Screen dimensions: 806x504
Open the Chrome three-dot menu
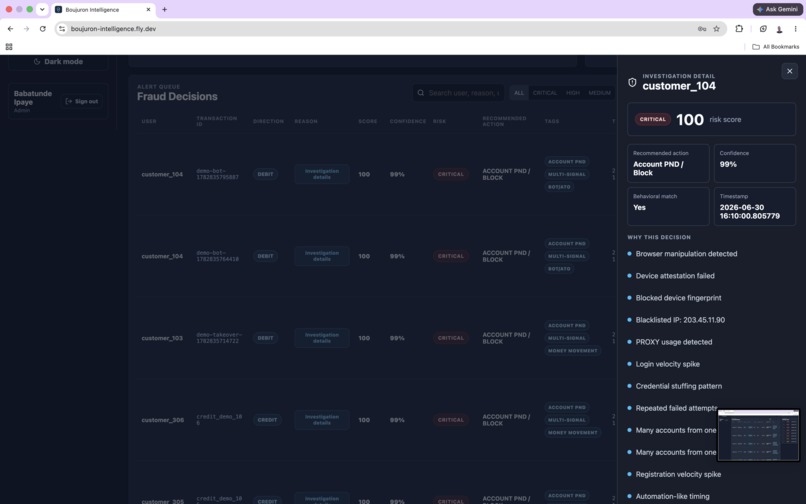point(795,29)
